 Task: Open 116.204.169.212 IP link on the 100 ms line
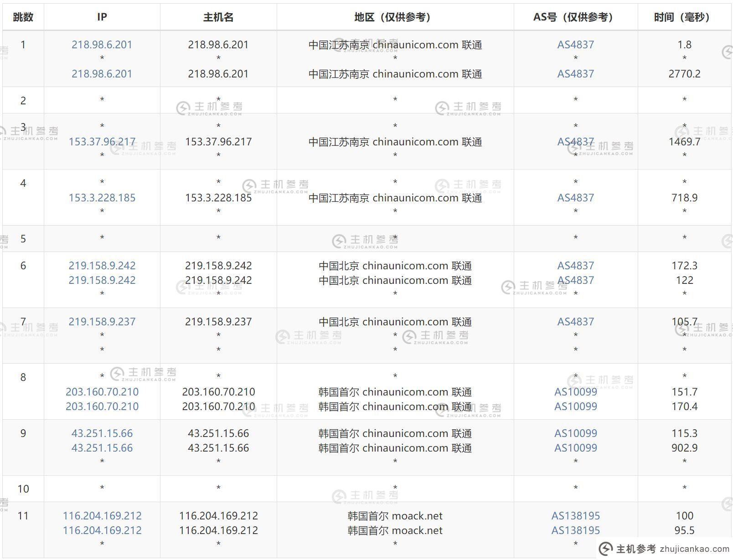pyautogui.click(x=102, y=516)
